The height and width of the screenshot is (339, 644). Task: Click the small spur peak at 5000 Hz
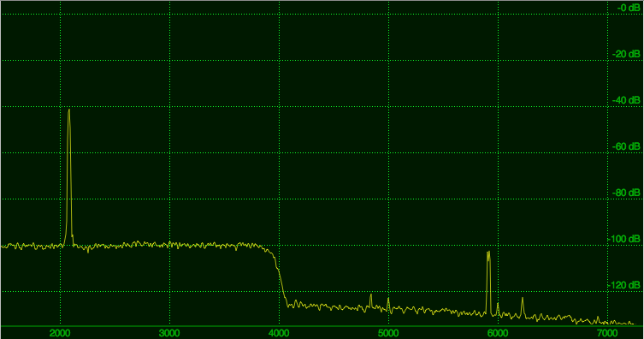[388, 299]
